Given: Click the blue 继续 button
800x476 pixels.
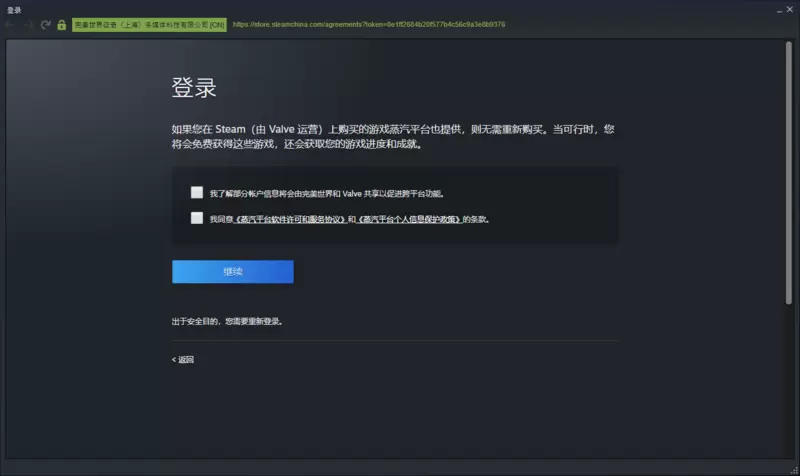Looking at the screenshot, I should coord(233,272).
